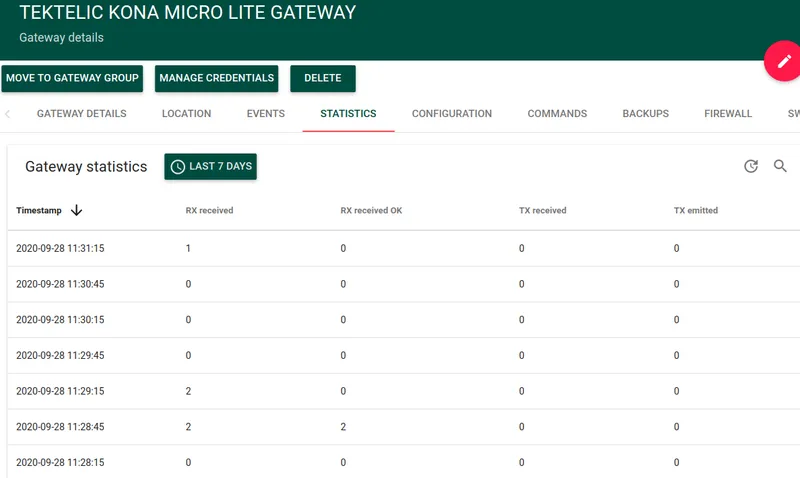Click RX received value 2 at 11:29:15
This screenshot has height=478, width=800.
[x=188, y=391]
